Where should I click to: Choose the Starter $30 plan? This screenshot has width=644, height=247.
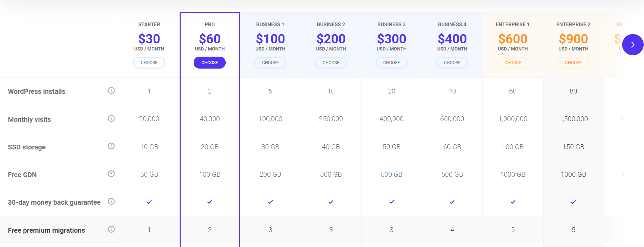click(x=149, y=63)
